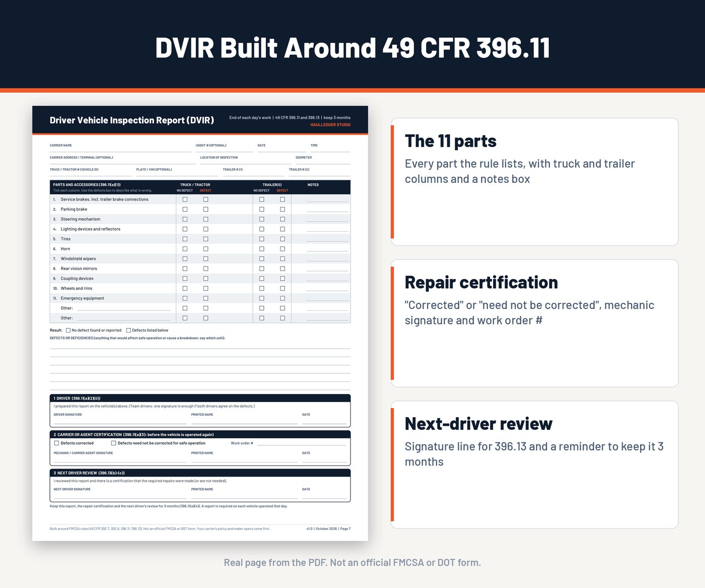The image size is (705, 588).
Task: Mark Truck/Tractor No Defect box for Parking brake
Action: (x=185, y=209)
